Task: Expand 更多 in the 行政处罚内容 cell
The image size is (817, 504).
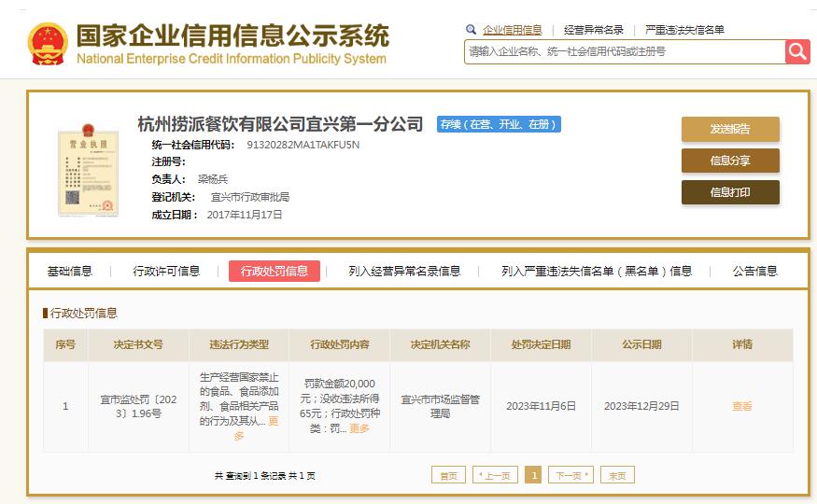Action: click(359, 428)
